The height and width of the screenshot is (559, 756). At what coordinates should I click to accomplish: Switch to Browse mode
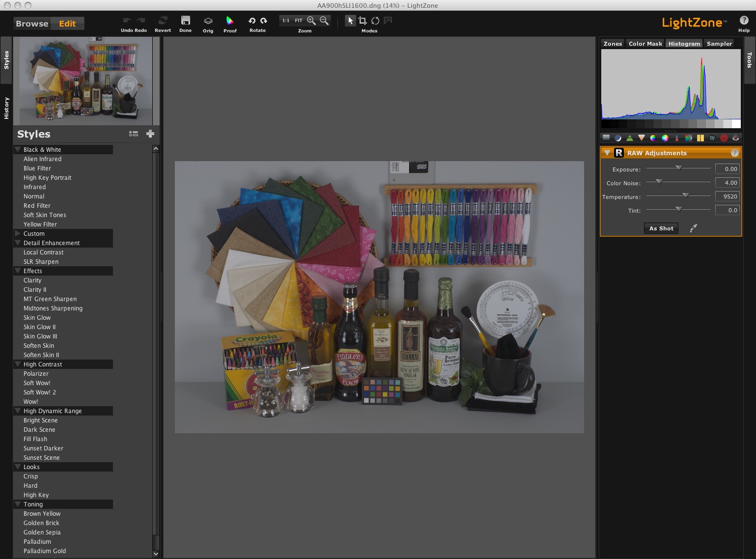pyautogui.click(x=32, y=24)
